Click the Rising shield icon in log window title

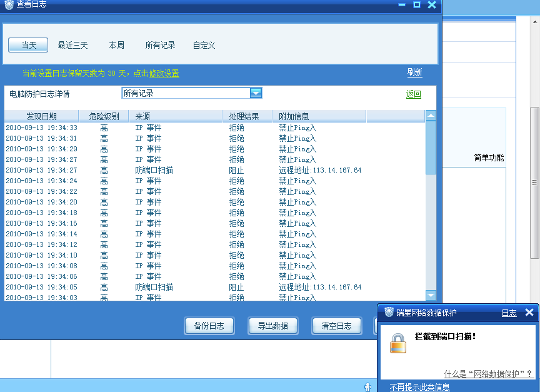[8, 5]
